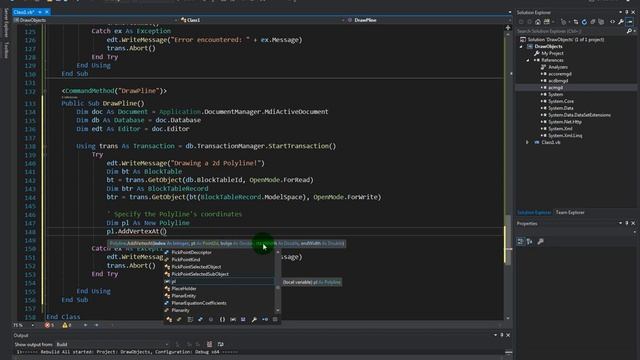The image size is (640, 360).
Task: Select the Solution 'DrawObjects' root node
Action: 565,40
